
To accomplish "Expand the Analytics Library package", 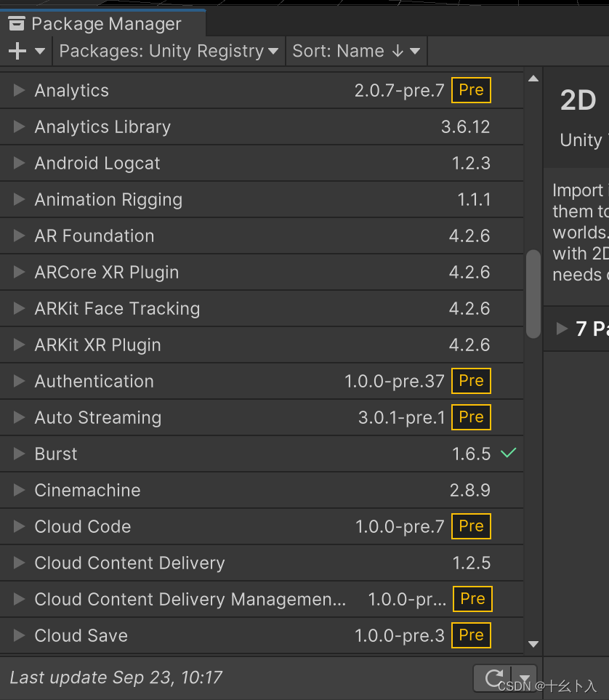I will click(19, 126).
